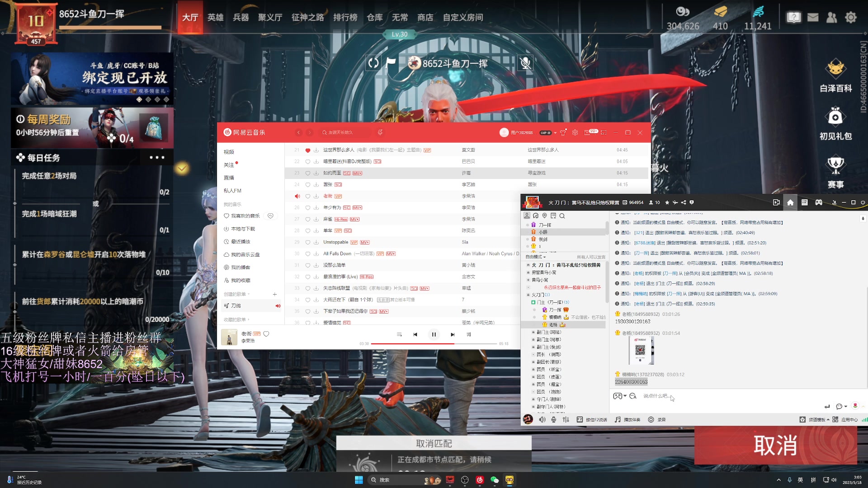The width and height of the screenshot is (868, 488).
Task: Open emoji gamepad dropdown in YY chat input
Action: (x=618, y=396)
